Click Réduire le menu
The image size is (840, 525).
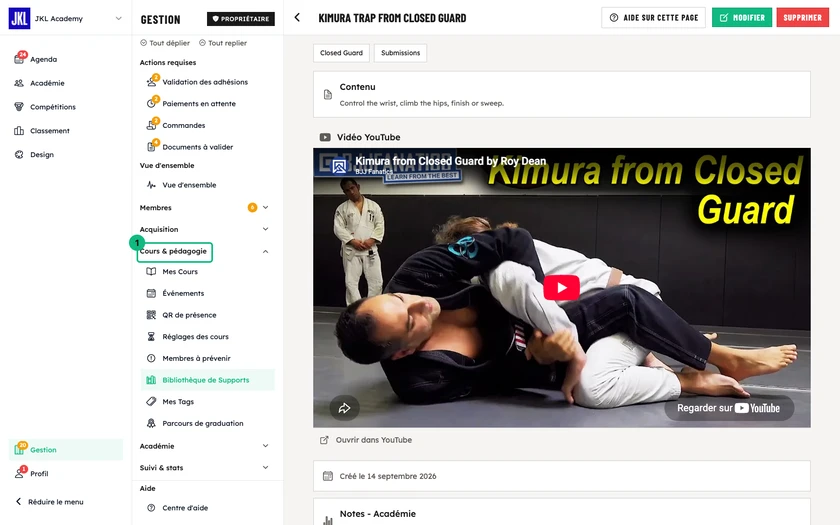click(49, 502)
